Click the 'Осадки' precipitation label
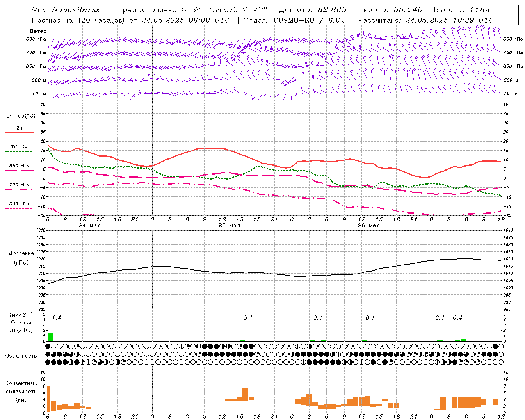The height and width of the screenshot is (420, 525). (21, 322)
